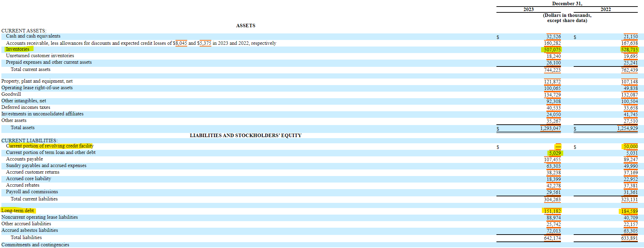Click accrued asbestos liabilities 72,013
The height and width of the screenshot is (248, 644).
553,231
